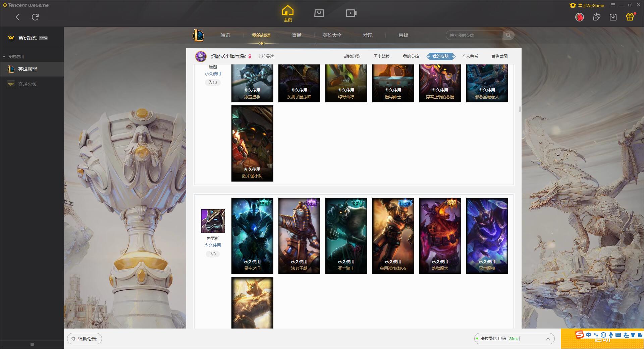Open the red user avatar at top right
The width and height of the screenshot is (644, 349).
pyautogui.click(x=579, y=17)
